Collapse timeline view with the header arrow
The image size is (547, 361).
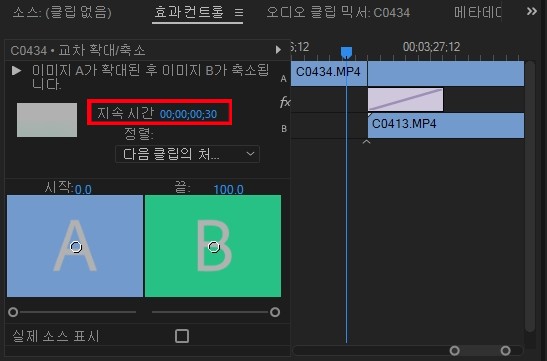coord(278,50)
